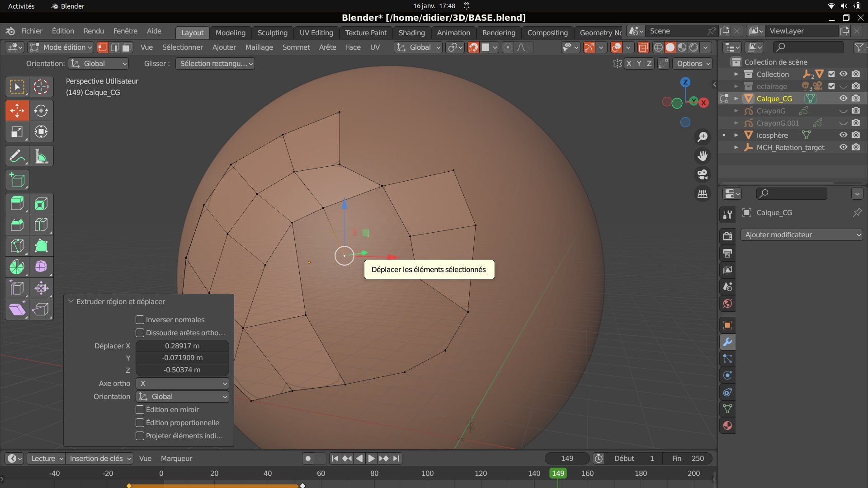Activate the Annotate tool

pyautogui.click(x=17, y=156)
